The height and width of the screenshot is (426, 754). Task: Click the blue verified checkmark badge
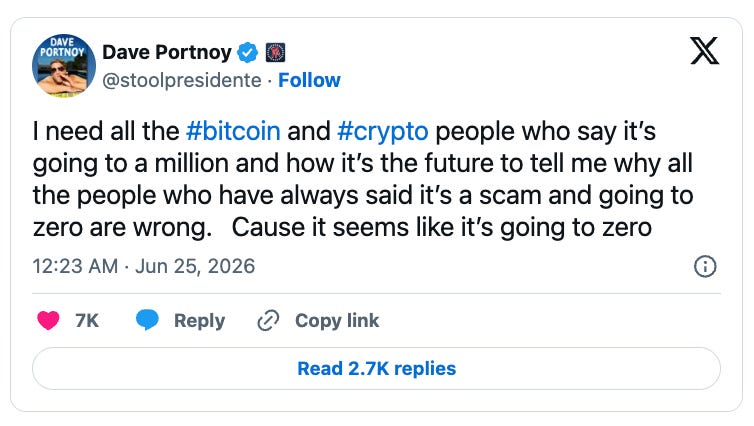point(248,52)
